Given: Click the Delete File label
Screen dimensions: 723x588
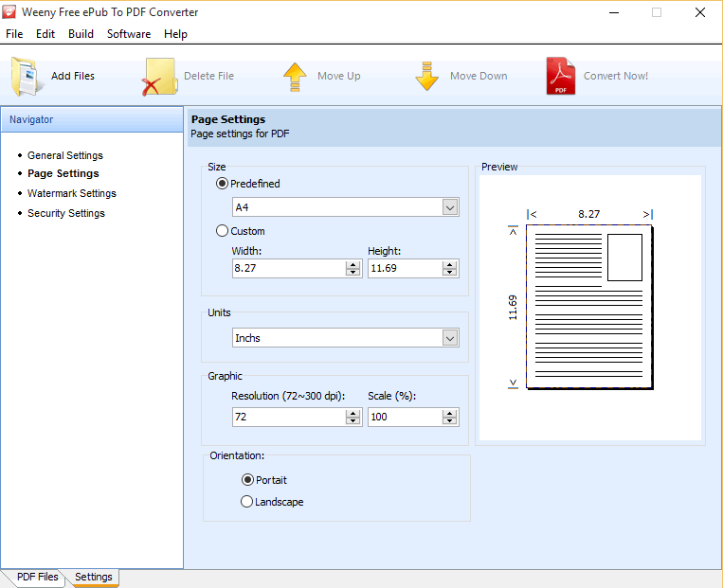Looking at the screenshot, I should [208, 76].
